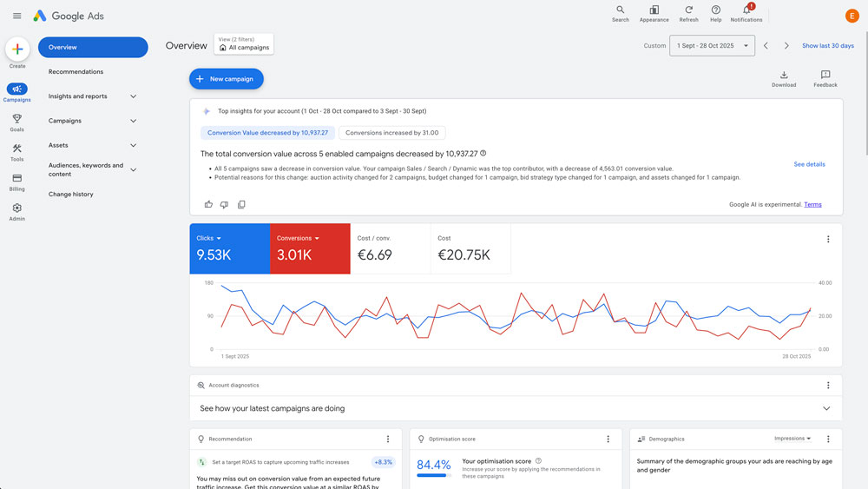Viewport: 868px width, 489px height.
Task: Click help icon beside conversion value headline
Action: (x=483, y=154)
